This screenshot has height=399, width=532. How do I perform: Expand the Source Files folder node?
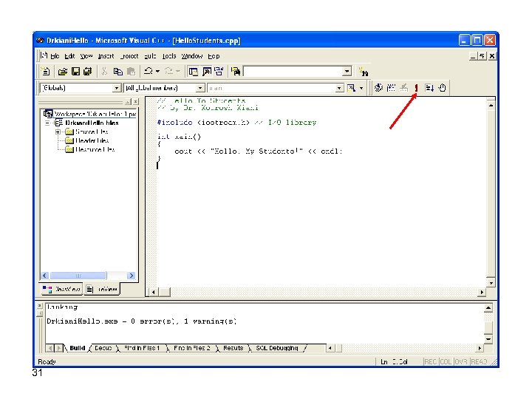point(58,132)
